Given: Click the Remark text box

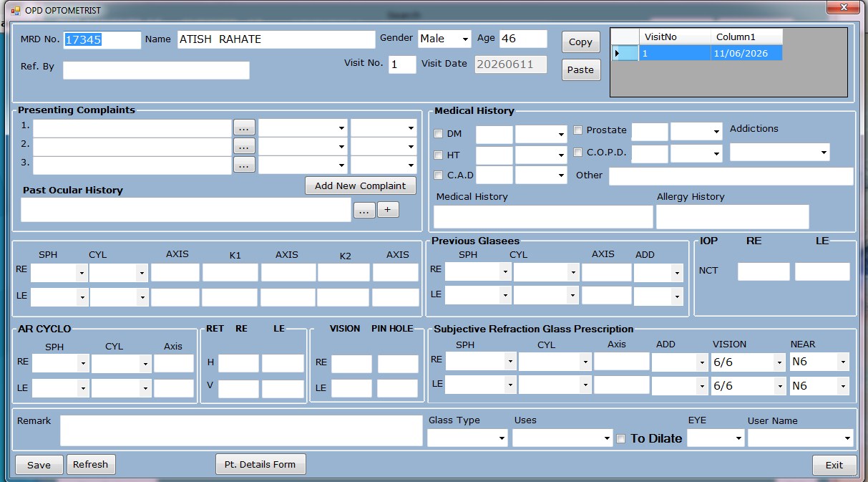Looking at the screenshot, I should 241,430.
